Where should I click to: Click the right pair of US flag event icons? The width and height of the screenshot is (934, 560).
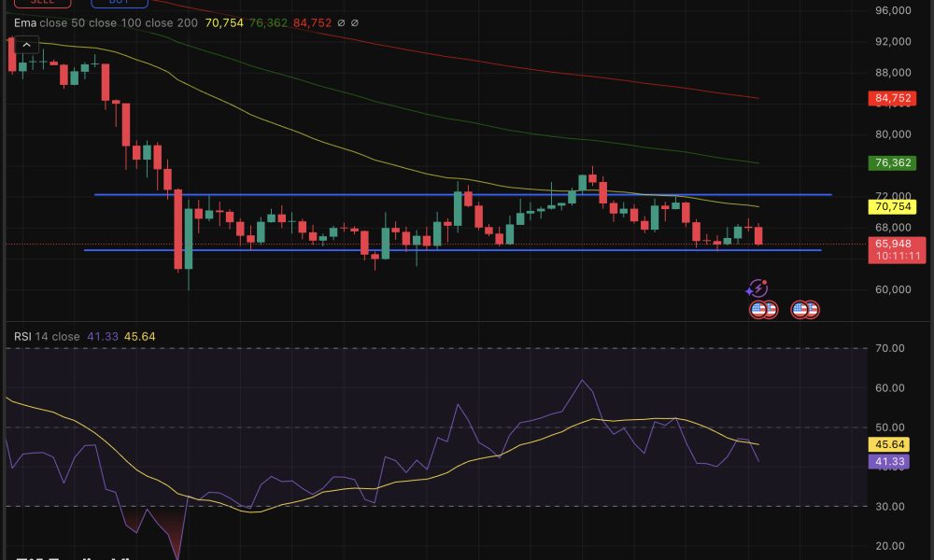point(804,309)
